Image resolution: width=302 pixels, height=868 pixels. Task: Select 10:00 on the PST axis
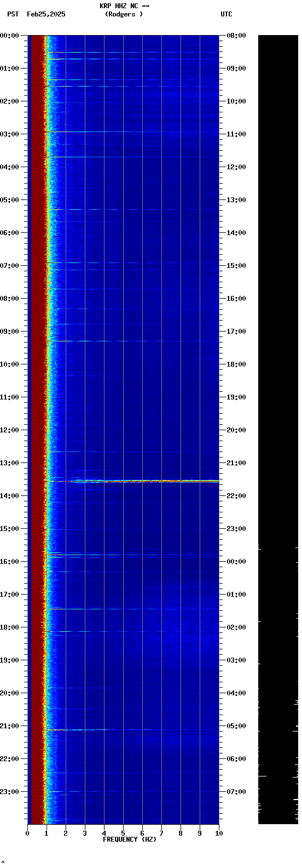coord(9,364)
